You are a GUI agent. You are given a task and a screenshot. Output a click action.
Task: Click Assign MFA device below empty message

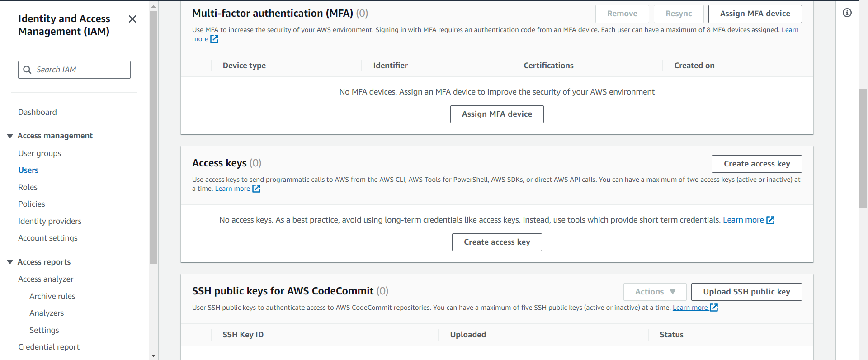(x=497, y=114)
